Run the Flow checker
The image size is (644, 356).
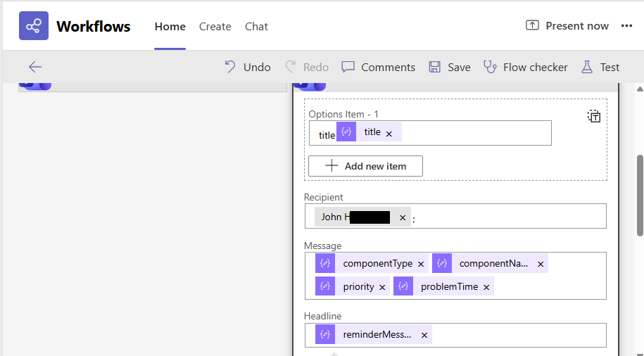pyautogui.click(x=525, y=67)
